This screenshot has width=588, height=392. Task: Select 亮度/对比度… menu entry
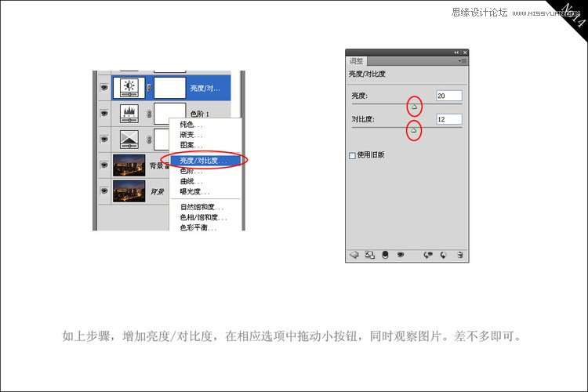pos(205,161)
